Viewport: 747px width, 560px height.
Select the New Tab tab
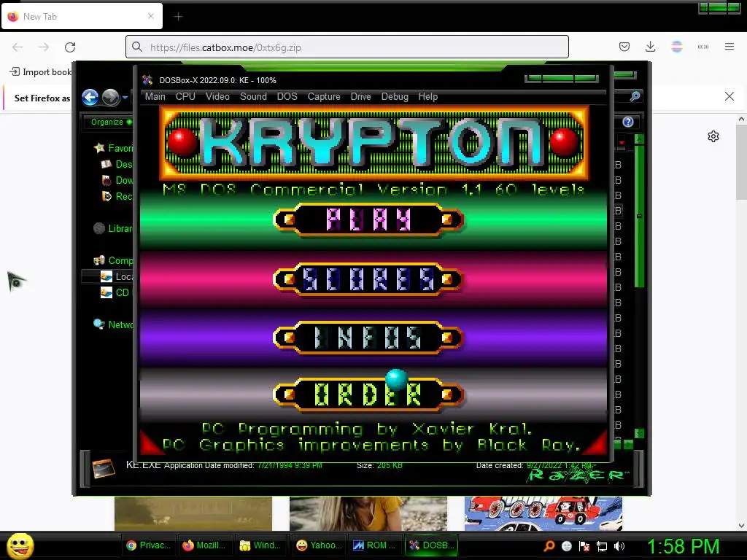tap(82, 16)
